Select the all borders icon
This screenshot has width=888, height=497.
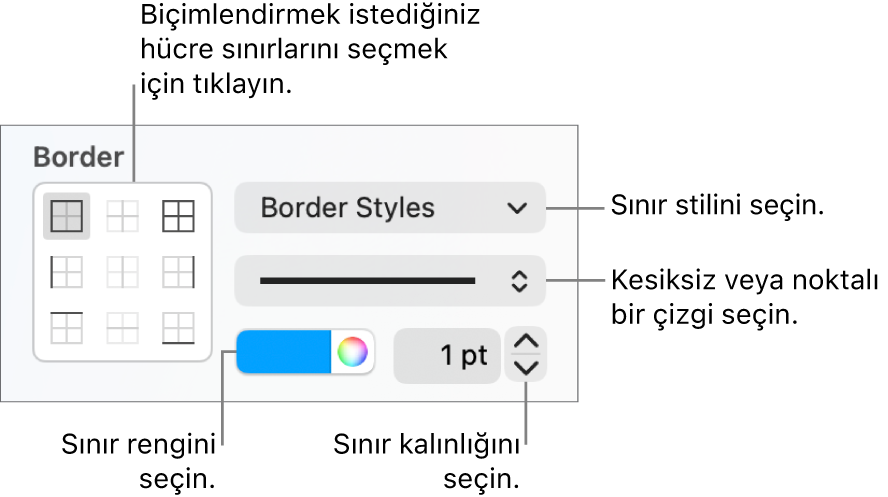click(66, 216)
